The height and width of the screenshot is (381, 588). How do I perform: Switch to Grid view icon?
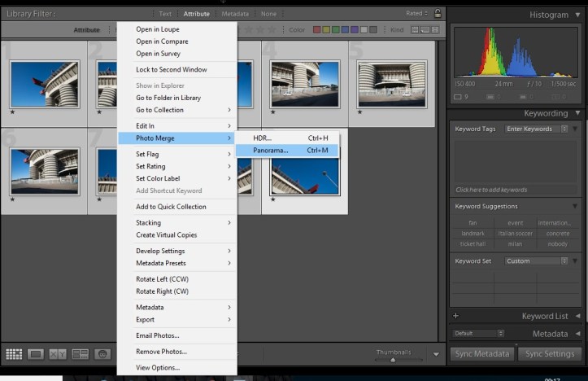pyautogui.click(x=14, y=354)
